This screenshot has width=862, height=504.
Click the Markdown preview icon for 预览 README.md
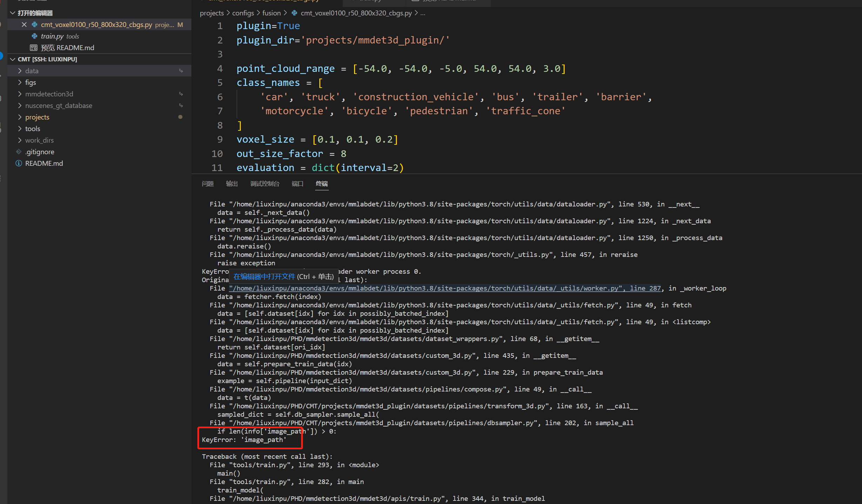point(34,48)
